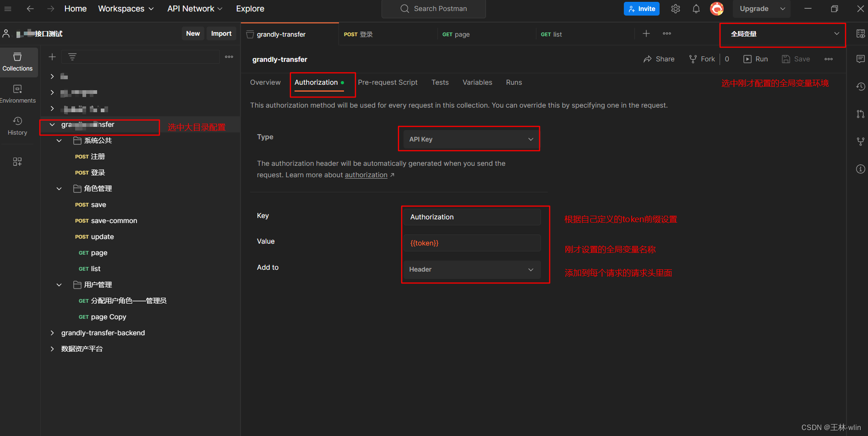
Task: Click the Search Postman box
Action: tap(434, 9)
